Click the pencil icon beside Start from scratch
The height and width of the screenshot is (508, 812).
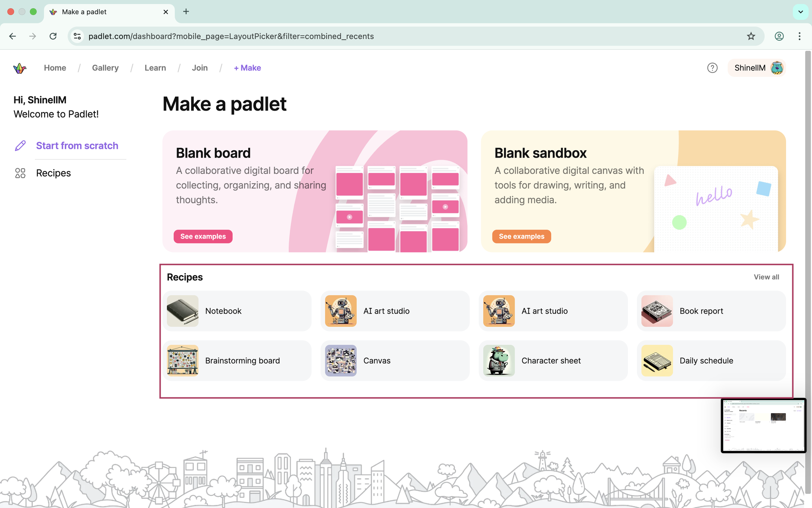coord(20,146)
